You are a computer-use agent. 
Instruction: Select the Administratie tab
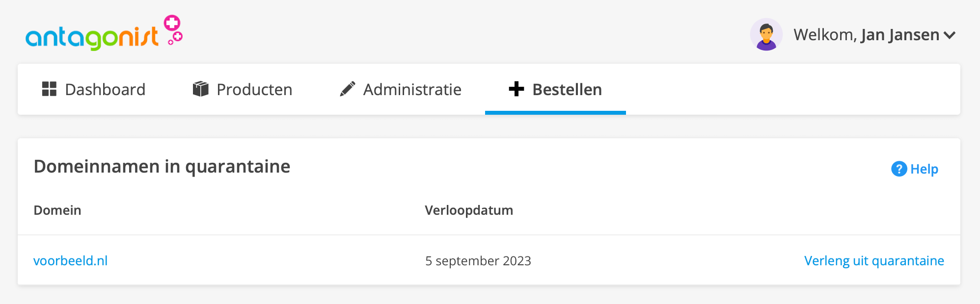point(411,89)
